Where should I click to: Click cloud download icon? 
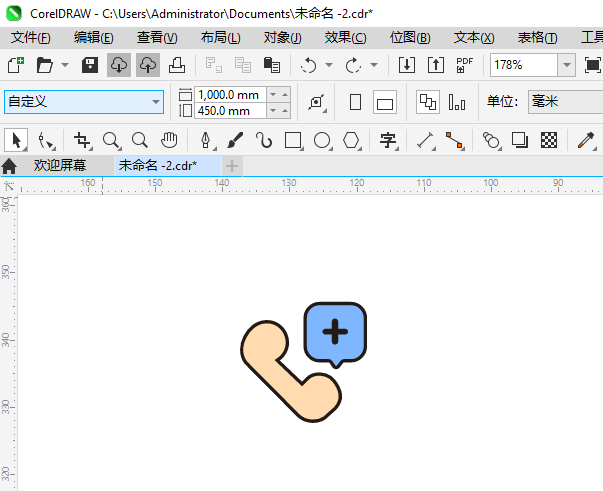119,65
